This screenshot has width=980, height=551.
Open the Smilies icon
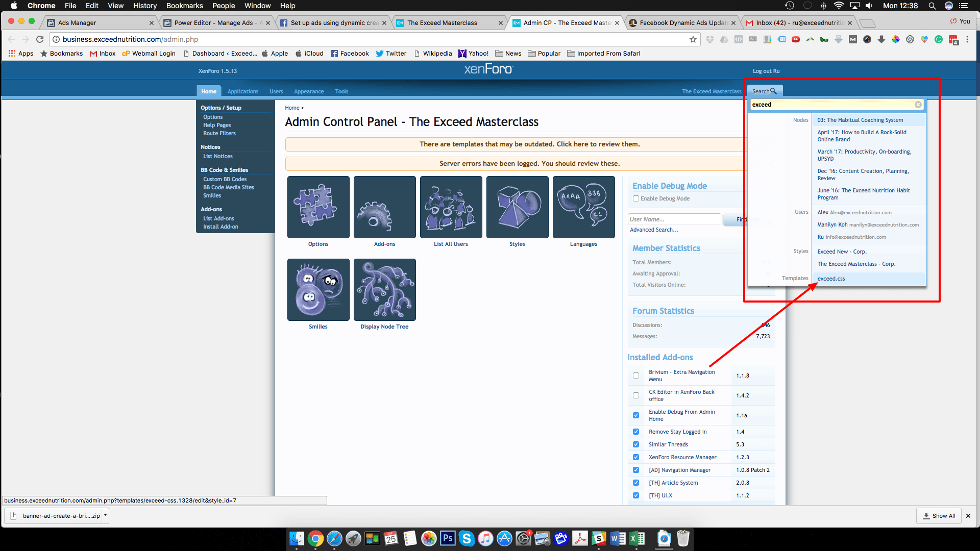click(318, 290)
